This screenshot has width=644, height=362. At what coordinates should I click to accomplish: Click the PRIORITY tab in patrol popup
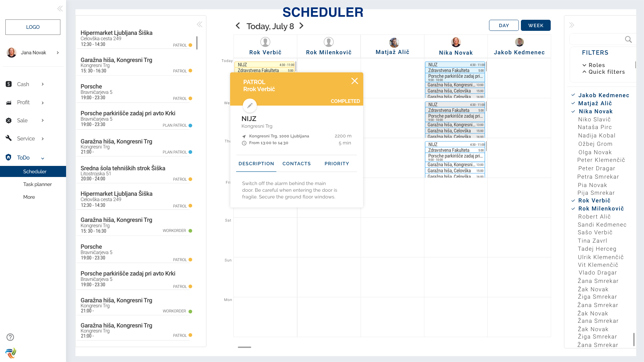tap(337, 164)
